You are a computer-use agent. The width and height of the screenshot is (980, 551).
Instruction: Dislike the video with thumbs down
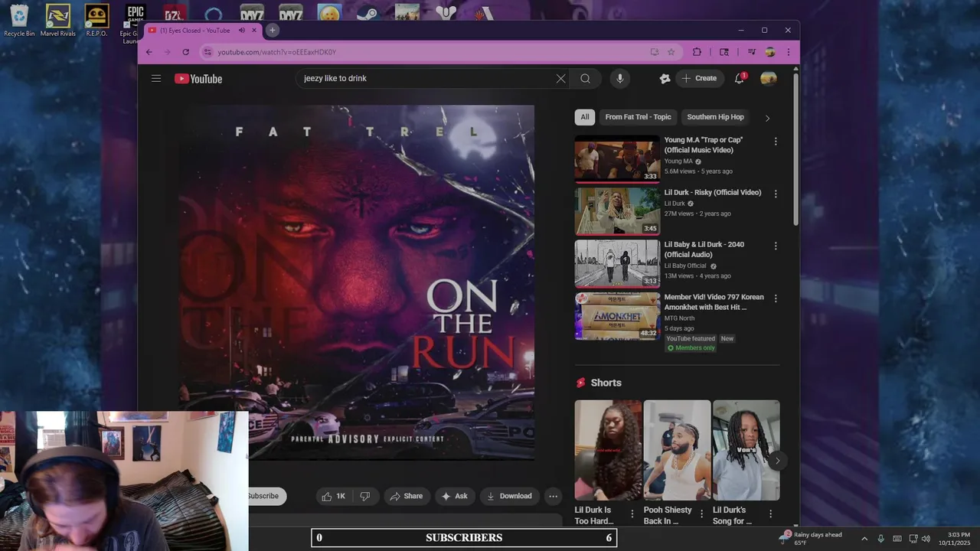[x=365, y=496]
